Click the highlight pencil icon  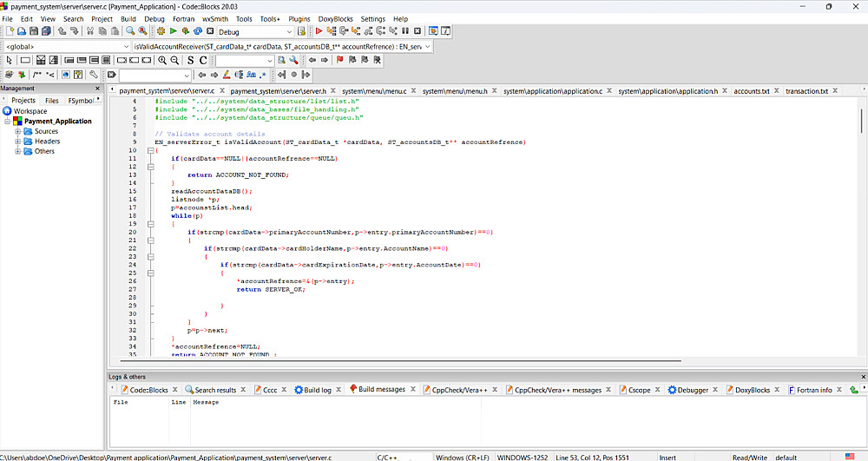pos(227,75)
